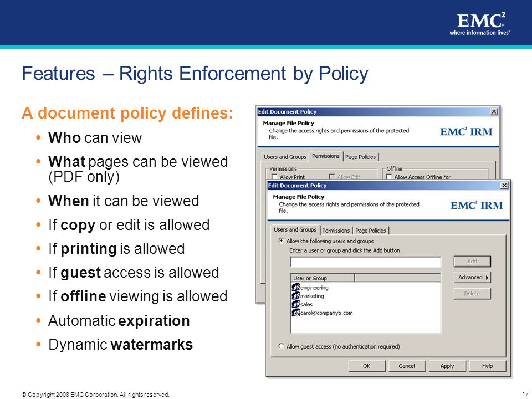Click the 'User or Group' column header
532x399 pixels.
point(323,278)
